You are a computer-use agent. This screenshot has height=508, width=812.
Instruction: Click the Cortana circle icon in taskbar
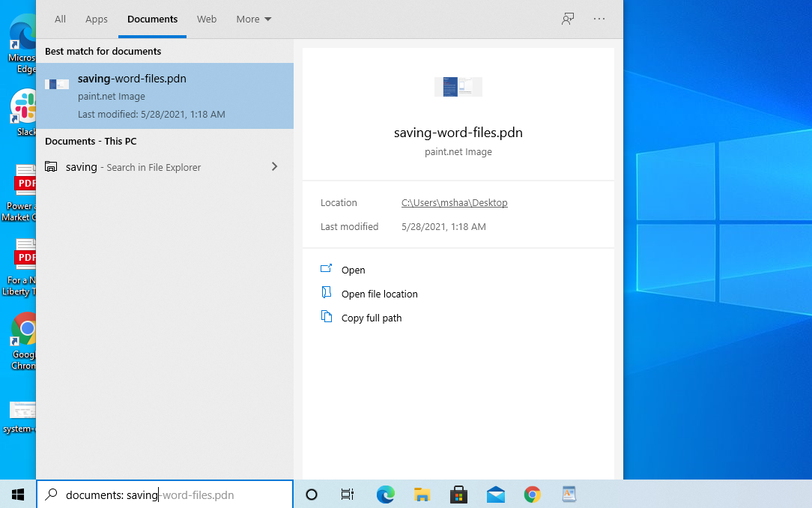(312, 495)
